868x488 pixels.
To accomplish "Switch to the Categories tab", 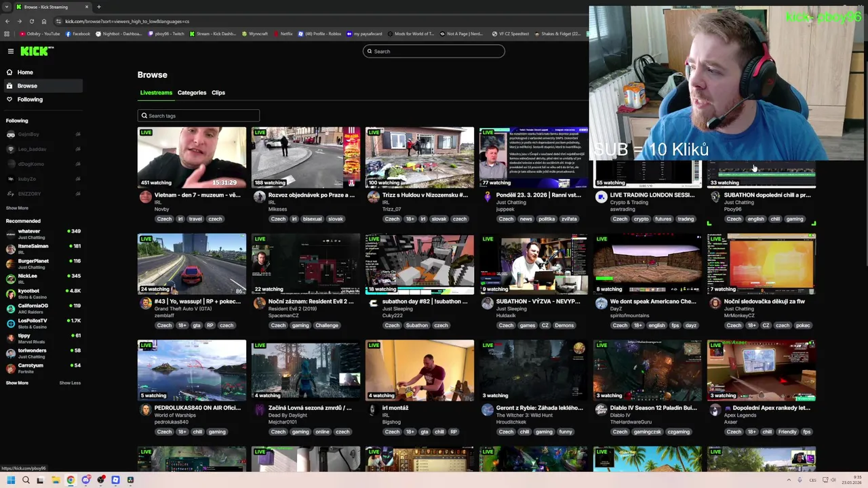I will 192,93.
